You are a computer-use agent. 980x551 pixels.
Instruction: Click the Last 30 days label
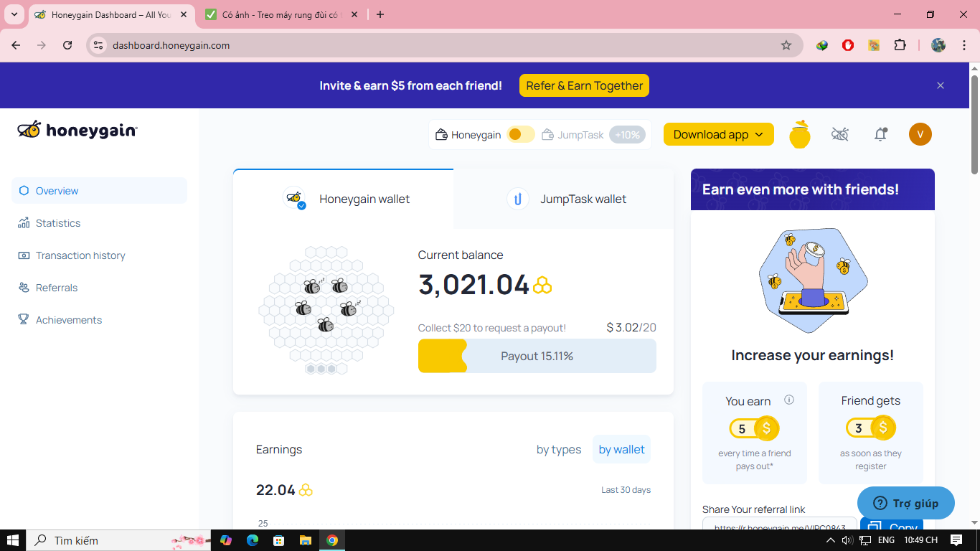pyautogui.click(x=626, y=490)
